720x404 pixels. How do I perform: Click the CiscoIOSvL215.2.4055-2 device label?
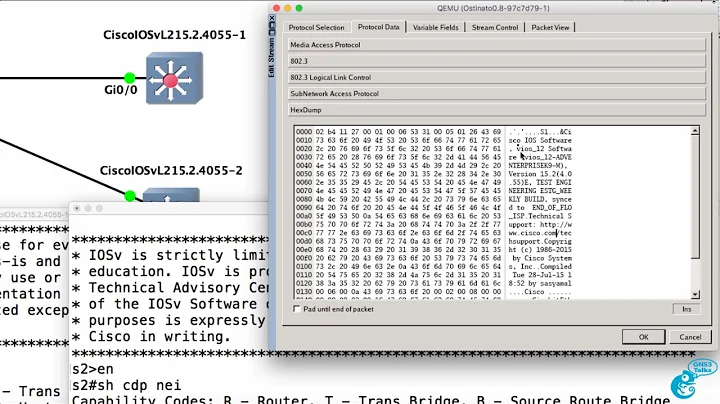[x=171, y=171]
